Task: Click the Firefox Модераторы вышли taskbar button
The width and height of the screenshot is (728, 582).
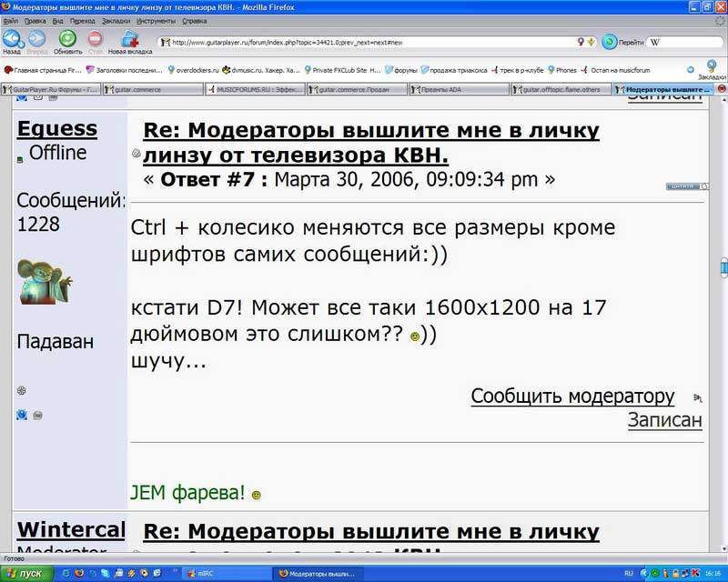Action: pos(317,574)
